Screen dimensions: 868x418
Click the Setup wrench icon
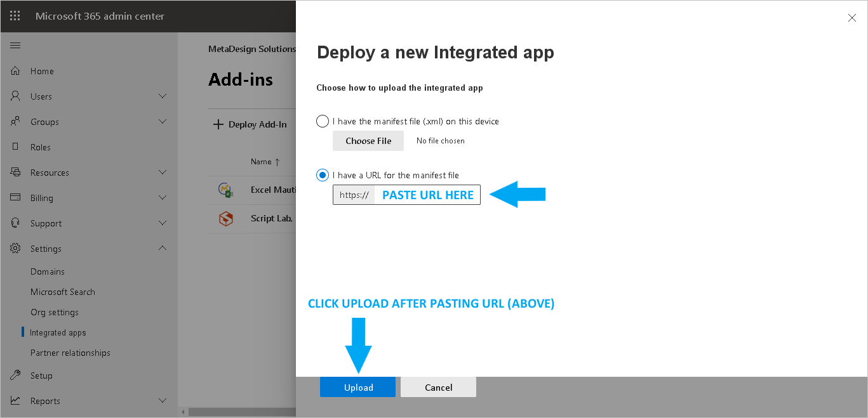15,376
